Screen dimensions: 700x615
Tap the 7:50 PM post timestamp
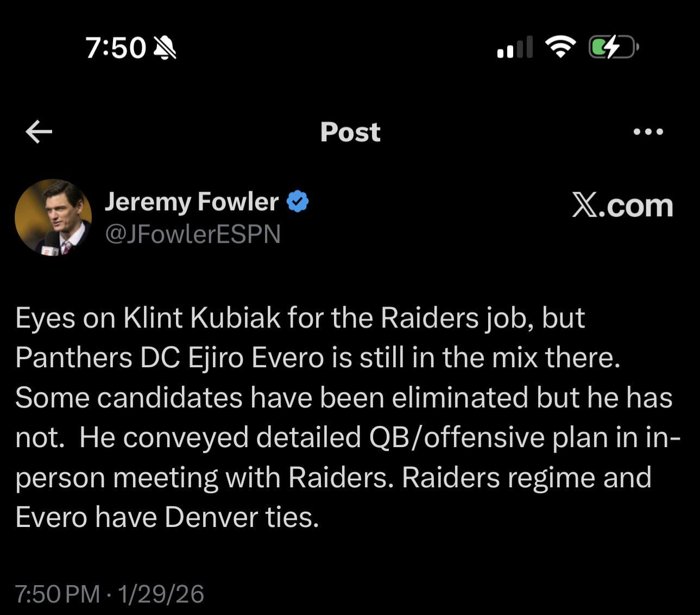(x=57, y=594)
